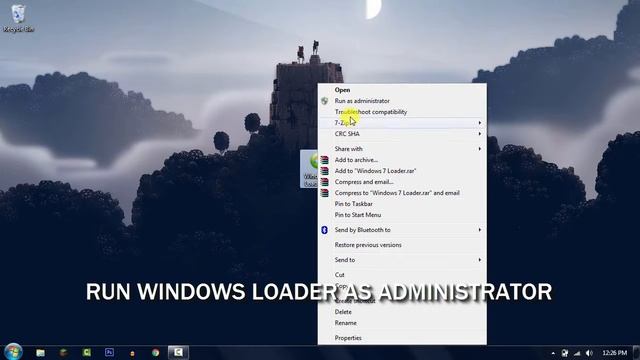Image resolution: width=640 pixels, height=360 pixels.
Task: Click the Show desktop button
Action: click(x=636, y=353)
